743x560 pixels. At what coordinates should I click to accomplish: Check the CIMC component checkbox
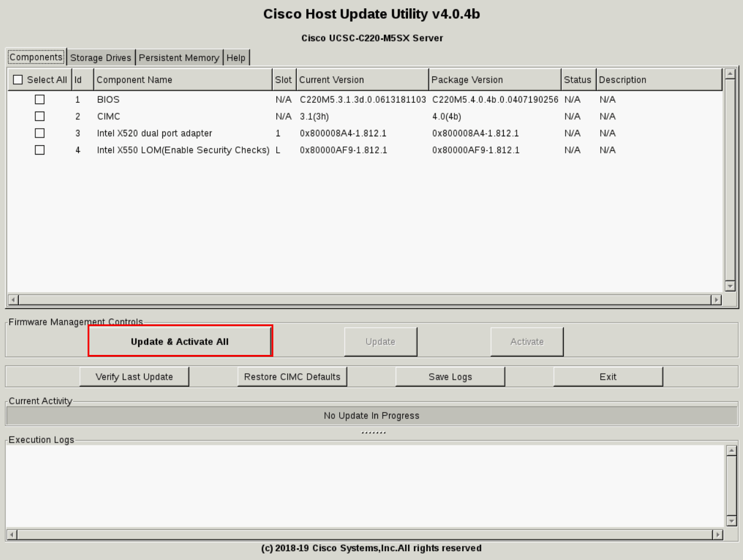pyautogui.click(x=39, y=116)
